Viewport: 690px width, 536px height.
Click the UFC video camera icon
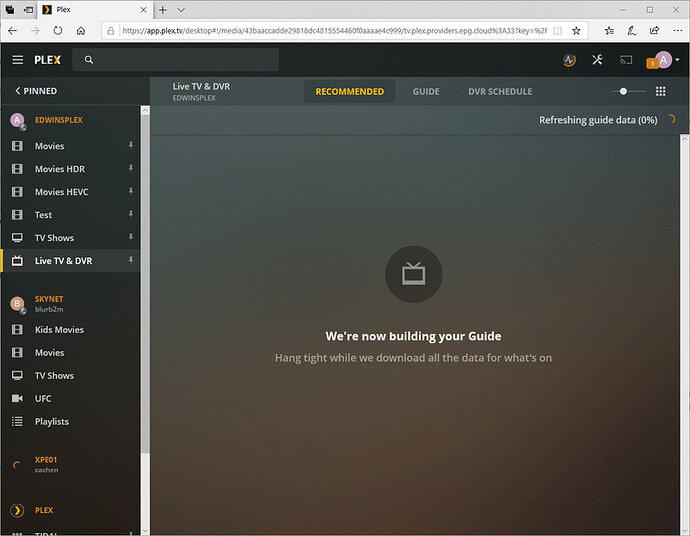[x=17, y=398]
